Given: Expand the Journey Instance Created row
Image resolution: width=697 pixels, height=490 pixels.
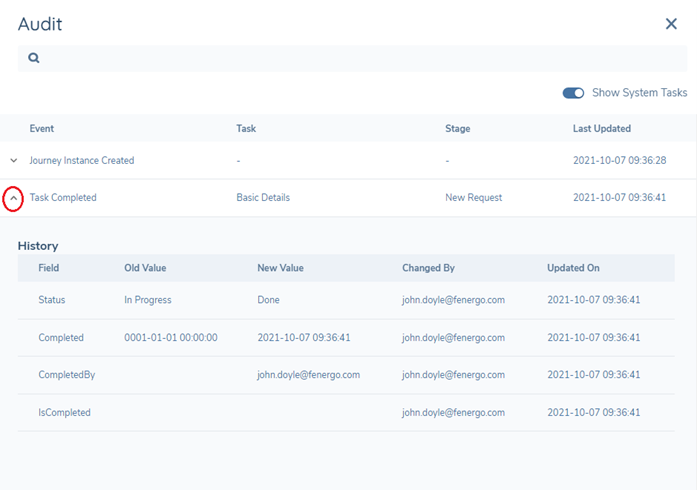Looking at the screenshot, I should (14, 160).
